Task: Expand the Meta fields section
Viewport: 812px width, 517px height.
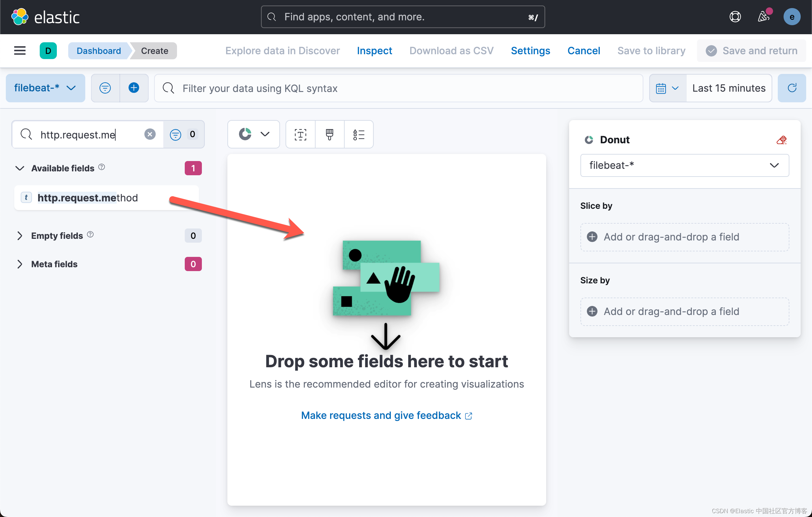Action: click(x=20, y=264)
